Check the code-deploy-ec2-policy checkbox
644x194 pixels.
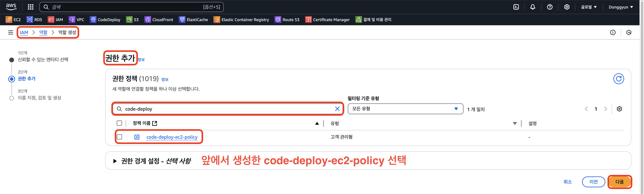click(x=120, y=137)
